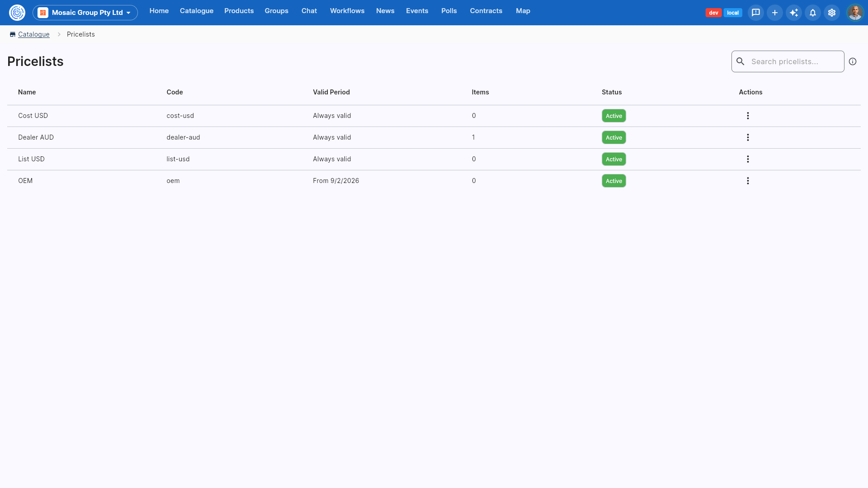Follow the Catalogue breadcrumb link

tap(34, 34)
